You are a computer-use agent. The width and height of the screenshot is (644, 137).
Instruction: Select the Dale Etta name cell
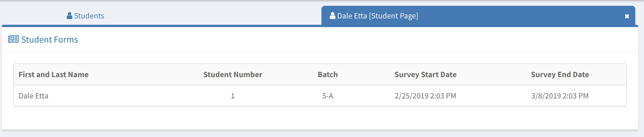[x=33, y=96]
